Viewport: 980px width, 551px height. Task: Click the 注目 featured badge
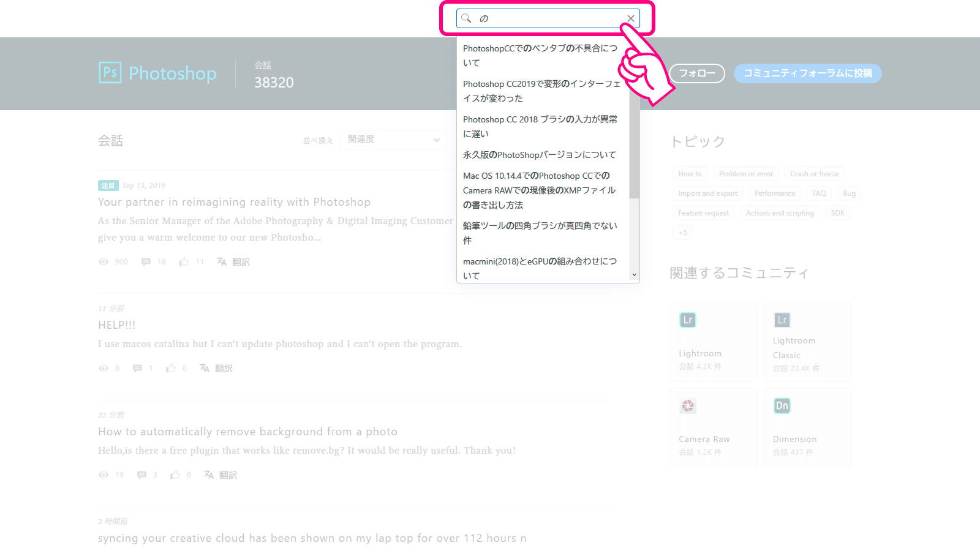coord(108,186)
